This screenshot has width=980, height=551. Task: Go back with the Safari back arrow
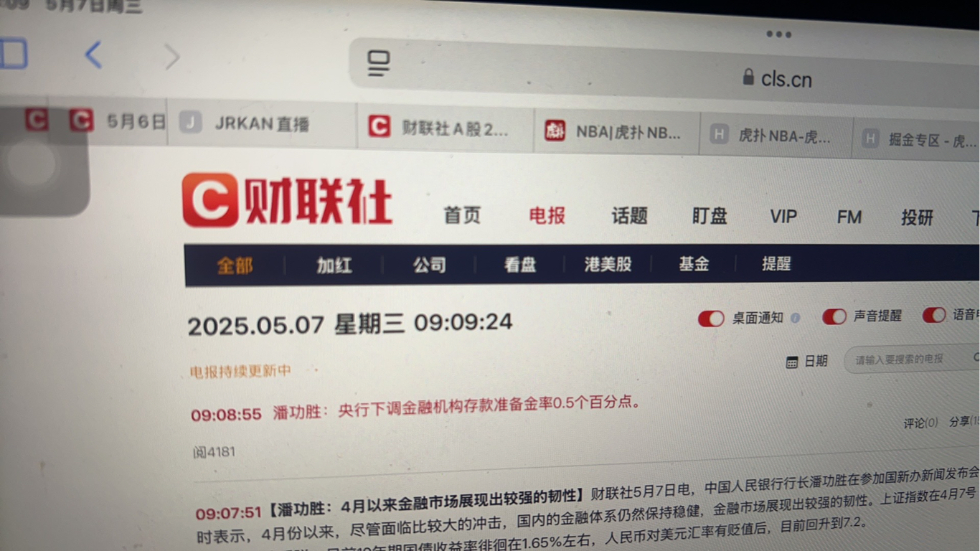[x=93, y=55]
